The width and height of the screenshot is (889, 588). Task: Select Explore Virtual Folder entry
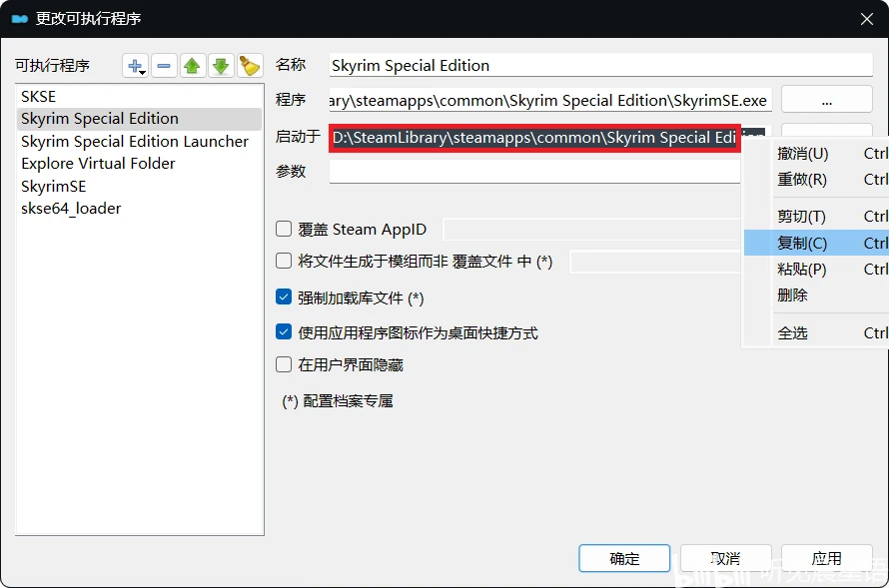[140, 163]
